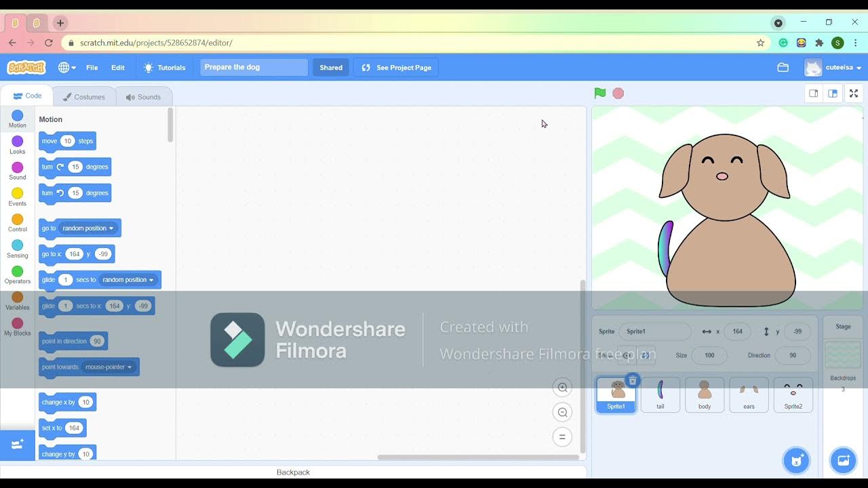Switch to large stage layout

(833, 94)
